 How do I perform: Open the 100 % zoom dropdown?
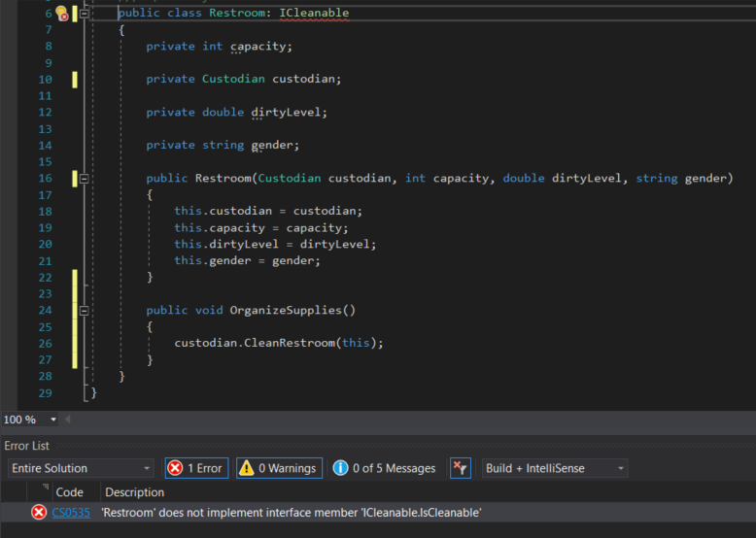click(52, 420)
